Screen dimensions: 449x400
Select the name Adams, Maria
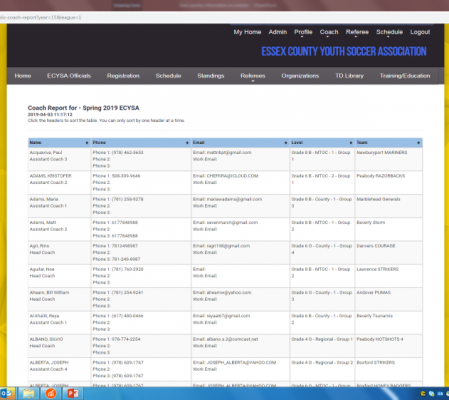coord(44,199)
